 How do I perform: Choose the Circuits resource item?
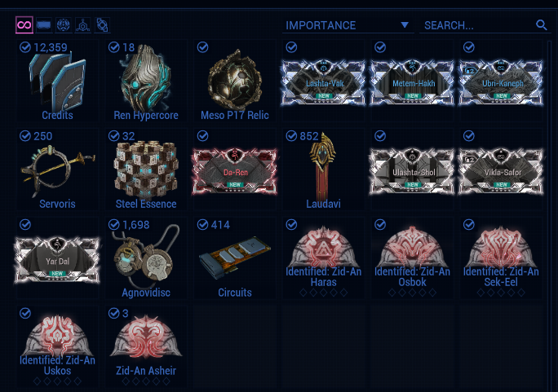coord(234,258)
